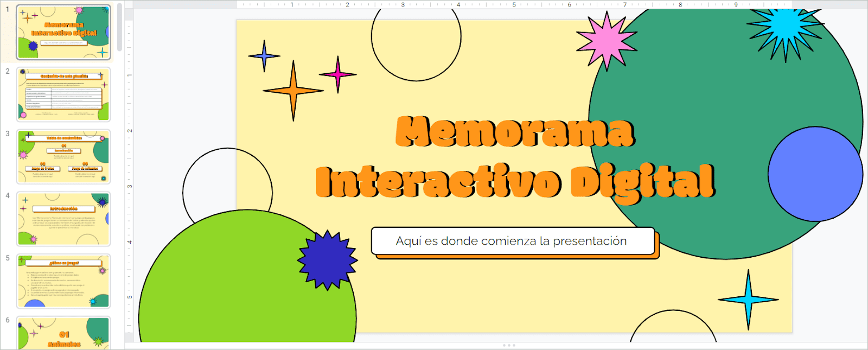Choose slide 5 thumbnail '¿Cómo se juega?'
The height and width of the screenshot is (350, 868).
pyautogui.click(x=63, y=282)
